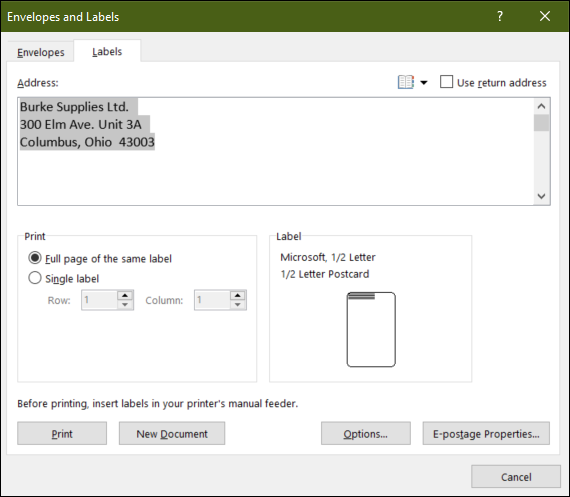This screenshot has height=497, width=570.
Task: Open the dialog Help question mark
Action: tap(500, 16)
